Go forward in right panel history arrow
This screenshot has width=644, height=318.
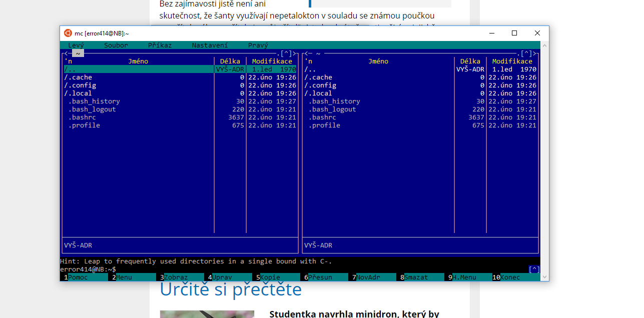click(x=534, y=53)
